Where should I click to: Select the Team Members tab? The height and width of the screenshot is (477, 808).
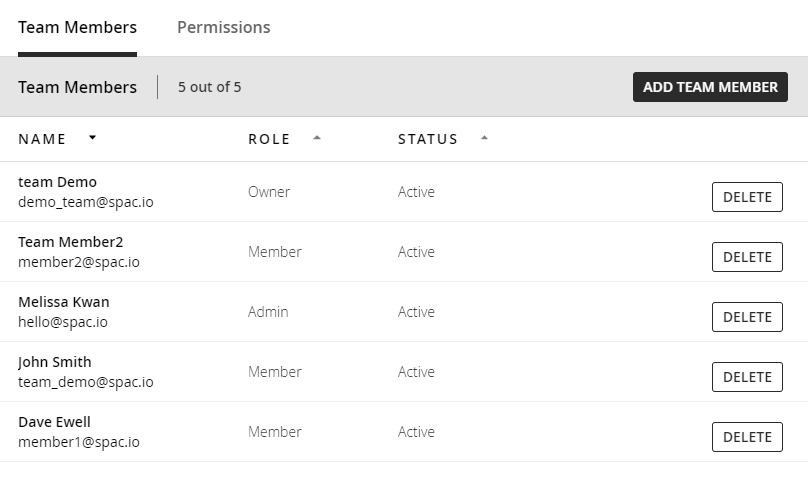pos(77,27)
